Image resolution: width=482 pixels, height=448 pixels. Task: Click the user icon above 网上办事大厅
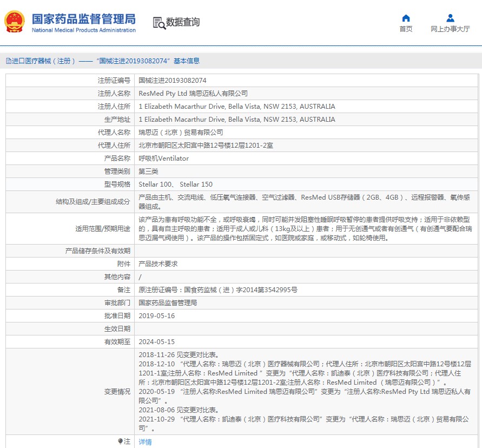tap(450, 18)
